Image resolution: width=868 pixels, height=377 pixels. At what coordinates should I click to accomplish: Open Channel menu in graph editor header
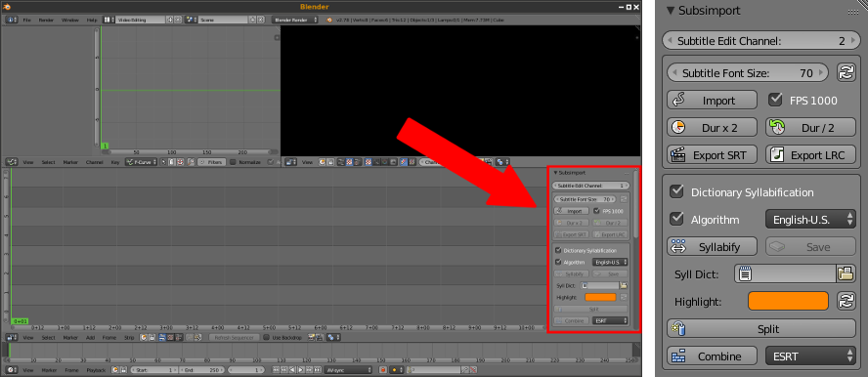(x=94, y=162)
